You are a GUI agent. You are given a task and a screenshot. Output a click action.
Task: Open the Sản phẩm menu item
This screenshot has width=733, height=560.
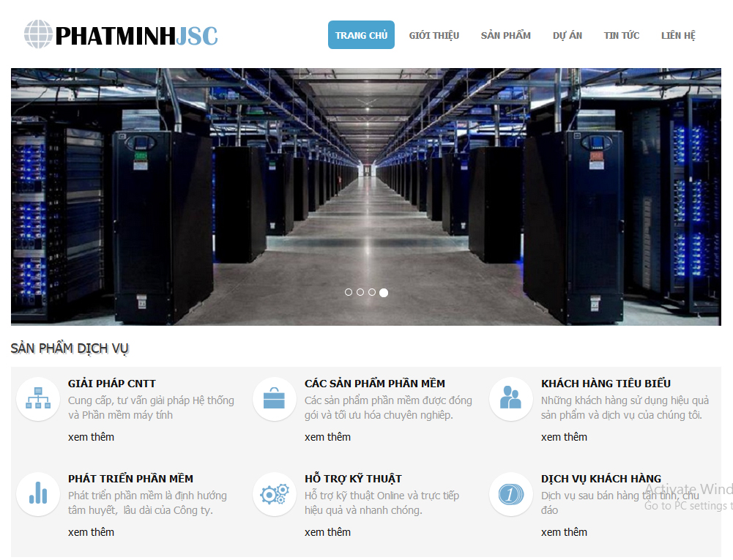[x=505, y=35]
